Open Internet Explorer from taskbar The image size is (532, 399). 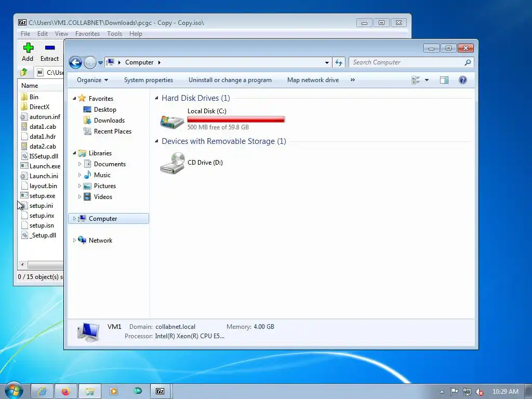[43, 392]
